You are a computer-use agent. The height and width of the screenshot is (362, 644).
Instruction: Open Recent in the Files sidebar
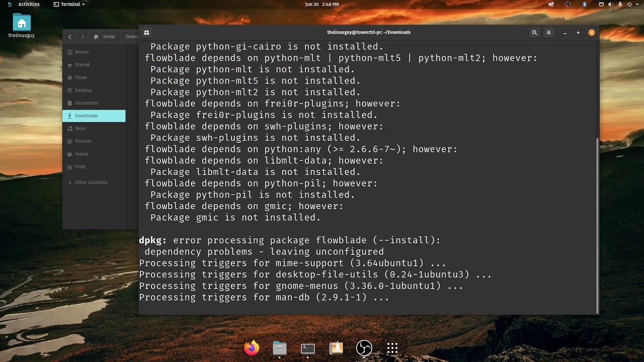94,52
